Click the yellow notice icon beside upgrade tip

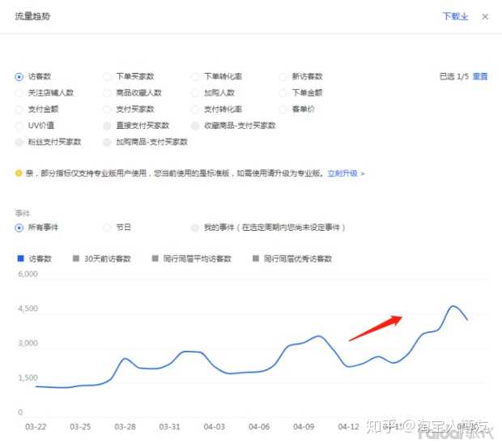(x=19, y=173)
